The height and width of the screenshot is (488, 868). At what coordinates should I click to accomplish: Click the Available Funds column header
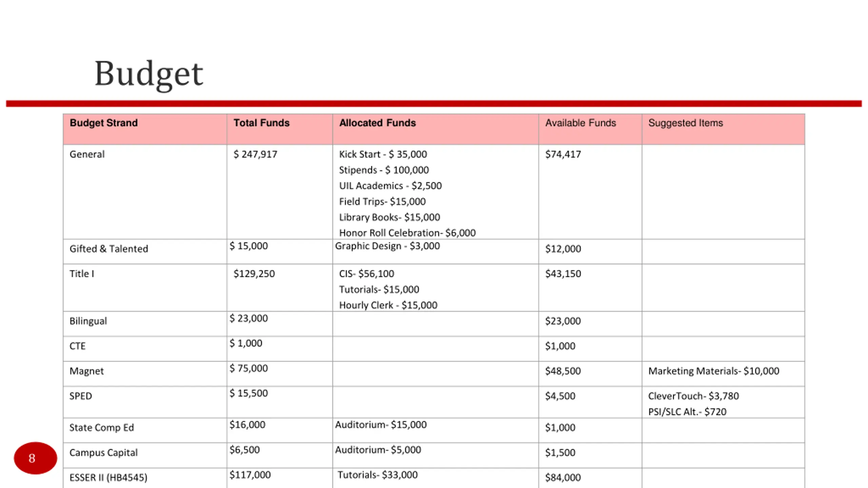coord(580,123)
